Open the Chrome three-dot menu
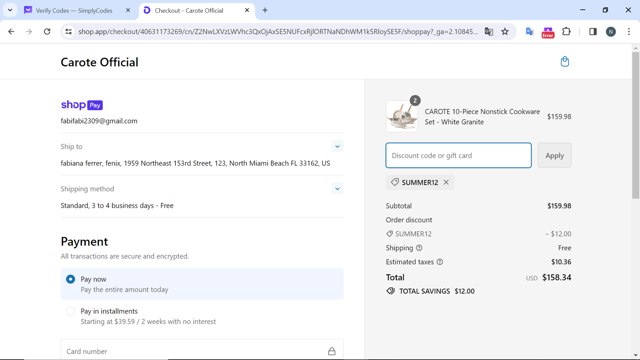The image size is (640, 360). tap(629, 31)
